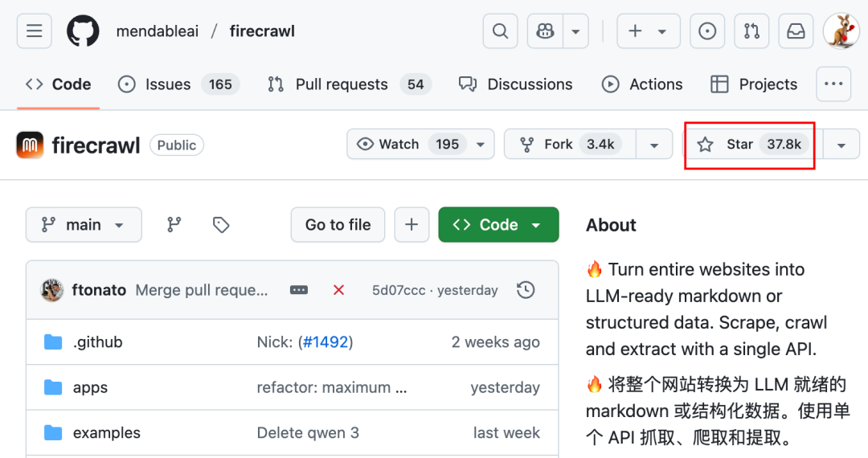Open the ftonato author link
Viewport: 868px width, 458px height.
click(x=99, y=290)
